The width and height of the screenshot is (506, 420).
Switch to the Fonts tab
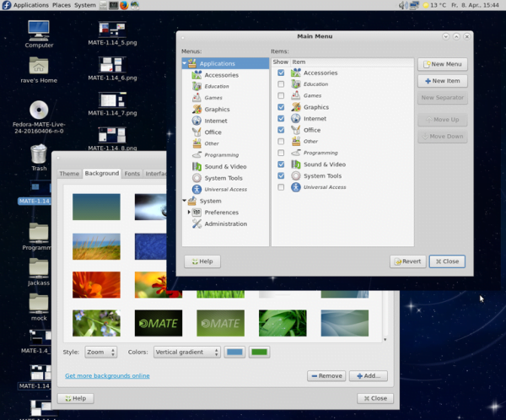[132, 173]
